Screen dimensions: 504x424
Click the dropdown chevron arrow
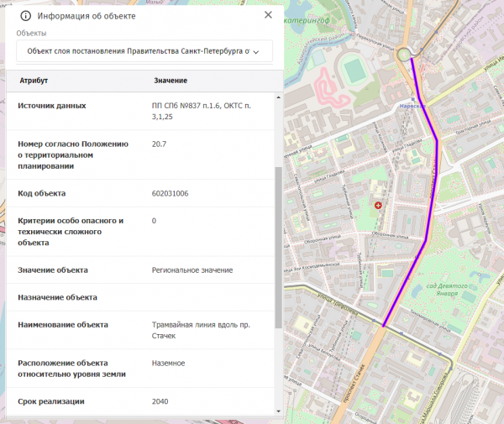[256, 52]
